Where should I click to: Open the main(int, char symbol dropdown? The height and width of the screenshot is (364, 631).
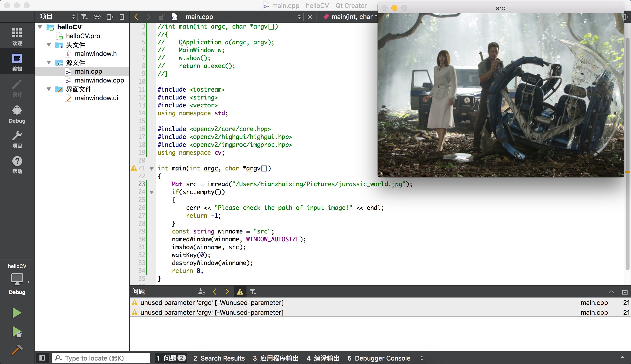pyautogui.click(x=350, y=17)
